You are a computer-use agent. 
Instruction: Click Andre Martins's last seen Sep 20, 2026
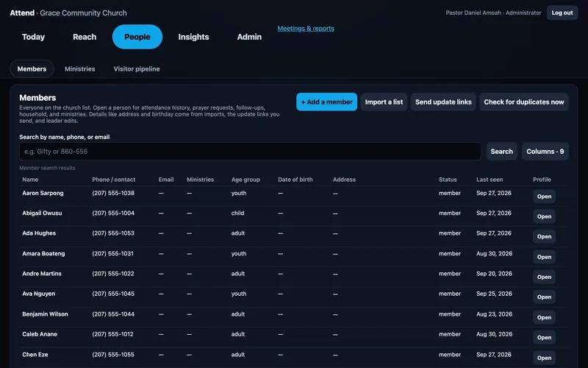pyautogui.click(x=494, y=273)
